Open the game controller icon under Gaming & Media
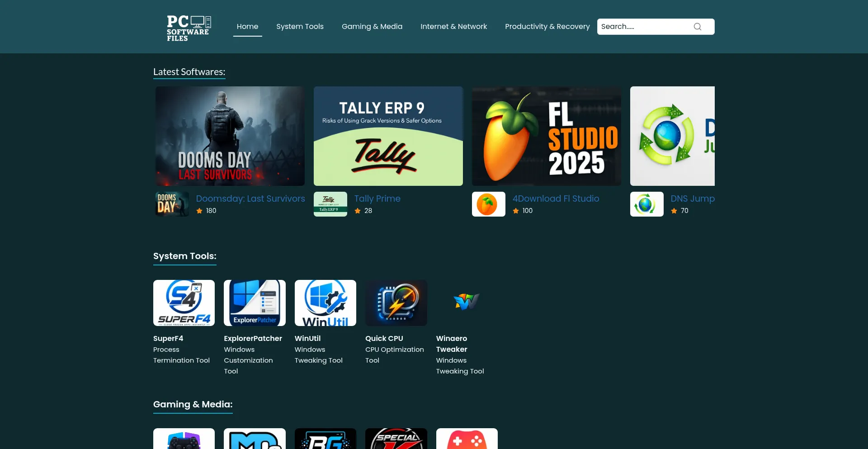Viewport: 868px width, 449px height. point(184,439)
